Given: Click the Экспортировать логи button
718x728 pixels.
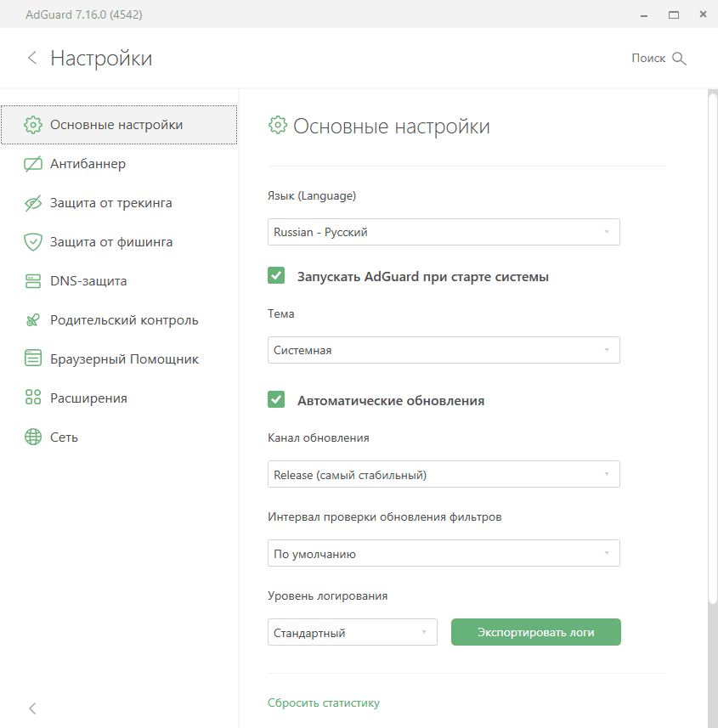Looking at the screenshot, I should (536, 632).
